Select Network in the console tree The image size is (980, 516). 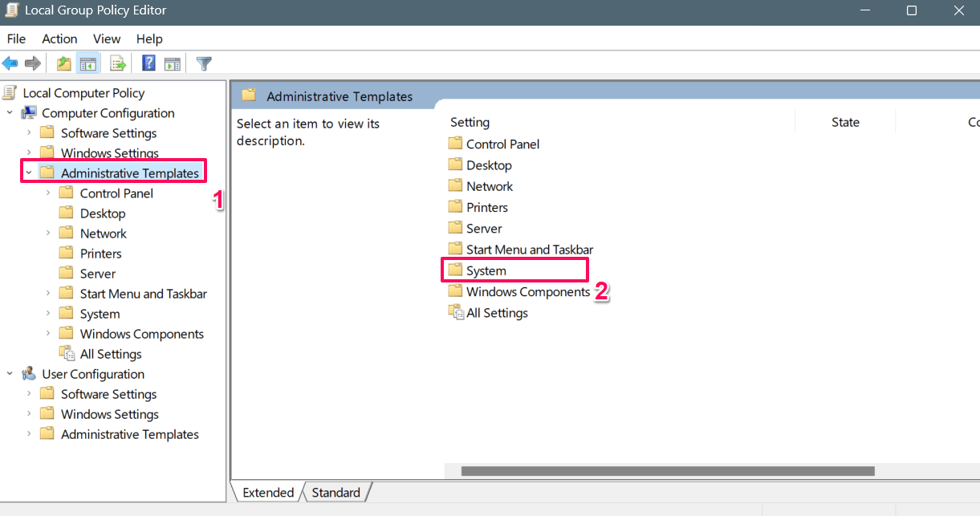pos(104,233)
